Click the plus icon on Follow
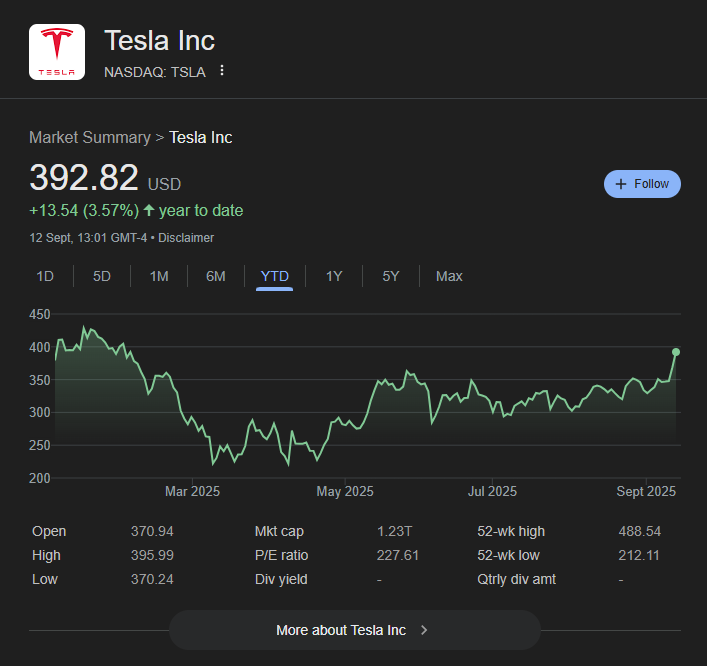The height and width of the screenshot is (666, 707). click(x=621, y=184)
